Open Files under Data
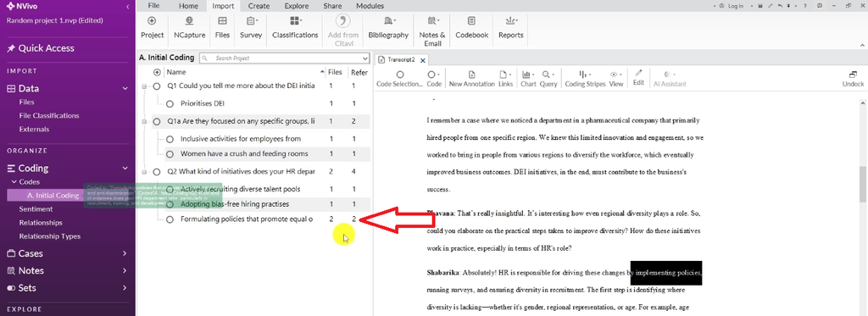 coord(26,102)
